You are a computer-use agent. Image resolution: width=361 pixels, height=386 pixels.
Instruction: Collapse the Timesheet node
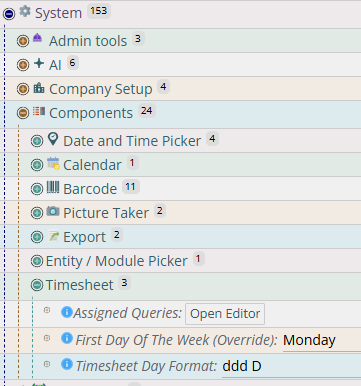point(37,285)
